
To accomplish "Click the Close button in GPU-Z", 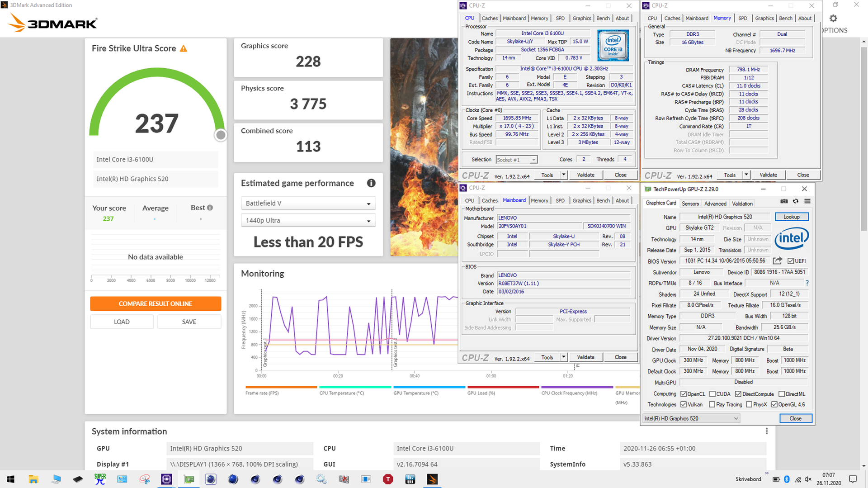I will click(795, 418).
